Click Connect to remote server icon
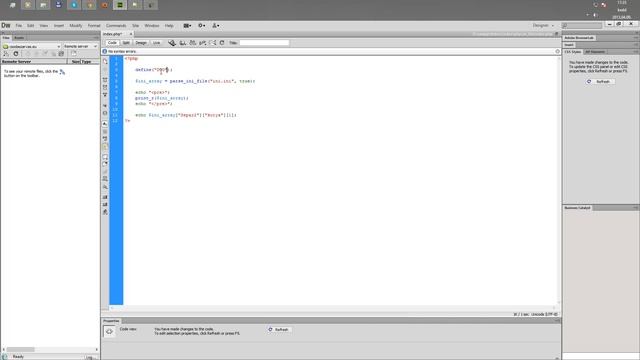640x360 pixels. pos(6,54)
